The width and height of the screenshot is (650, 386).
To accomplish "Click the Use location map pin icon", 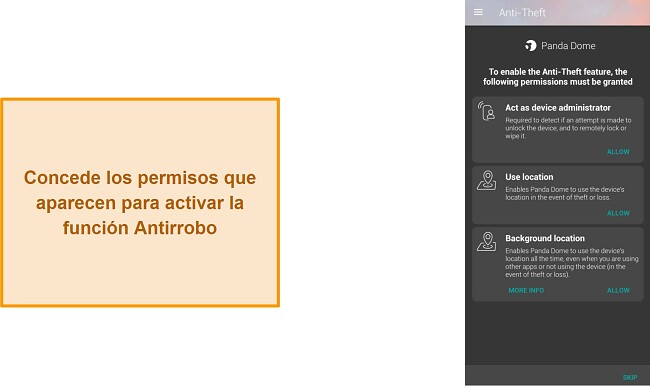I will 487,180.
